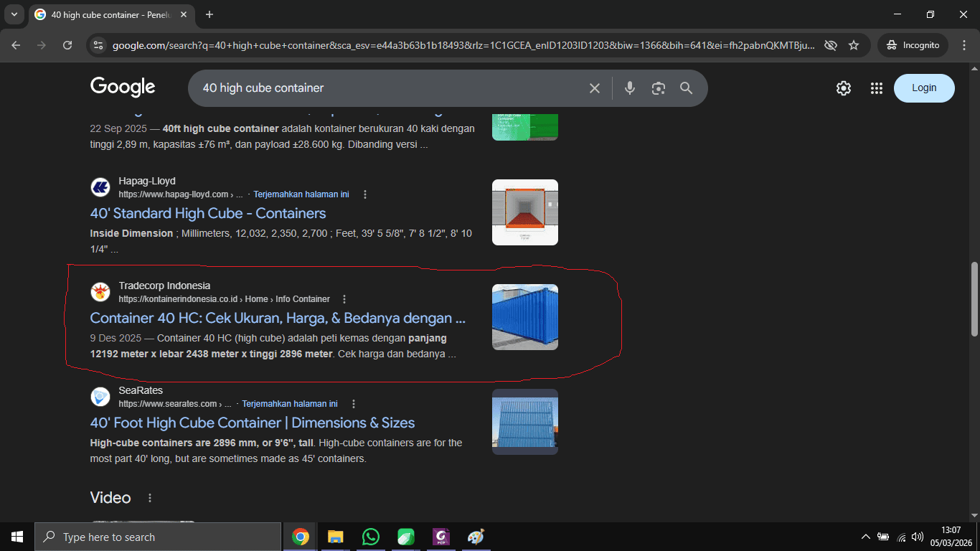Click the Google logo

coord(123,88)
